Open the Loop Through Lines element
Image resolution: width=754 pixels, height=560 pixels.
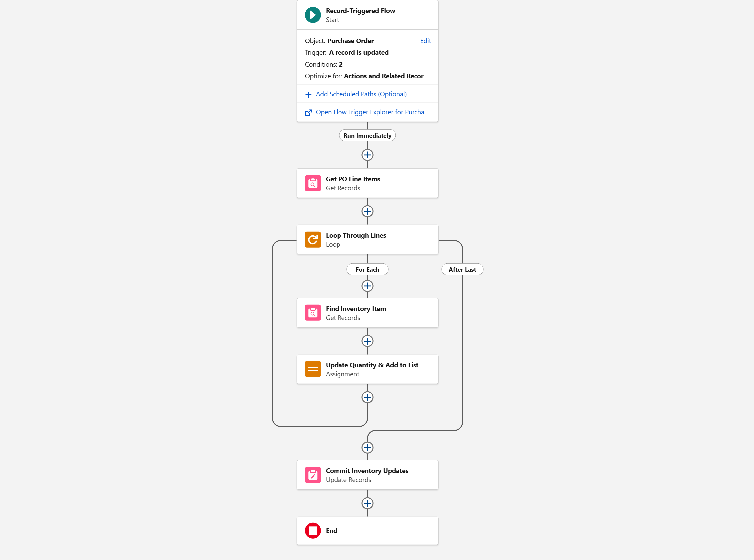(367, 240)
